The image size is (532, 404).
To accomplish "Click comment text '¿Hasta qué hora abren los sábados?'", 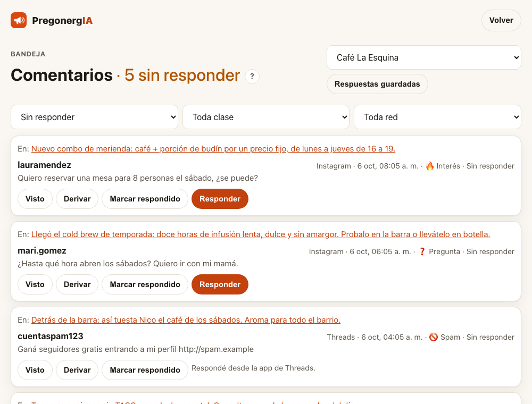I will point(84,264).
